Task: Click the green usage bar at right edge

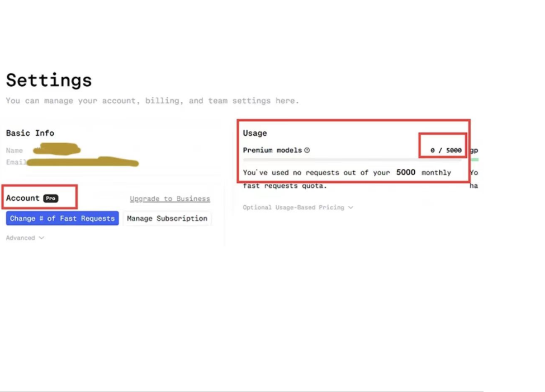Action: (x=474, y=160)
